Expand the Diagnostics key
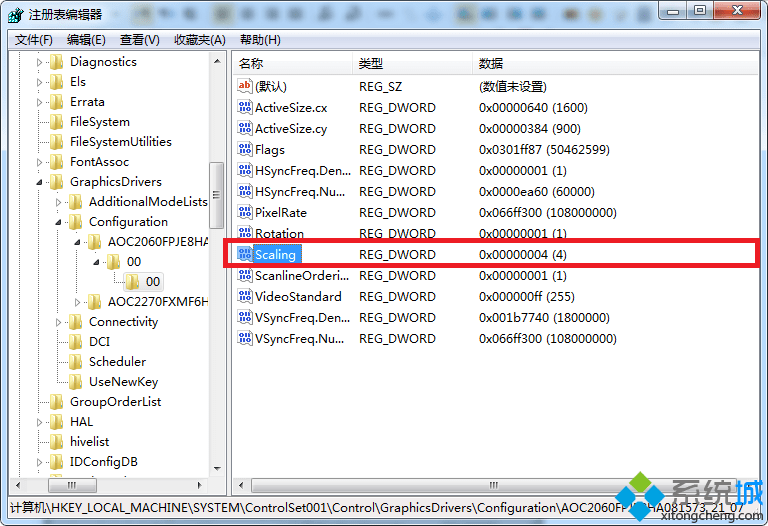 click(x=39, y=62)
